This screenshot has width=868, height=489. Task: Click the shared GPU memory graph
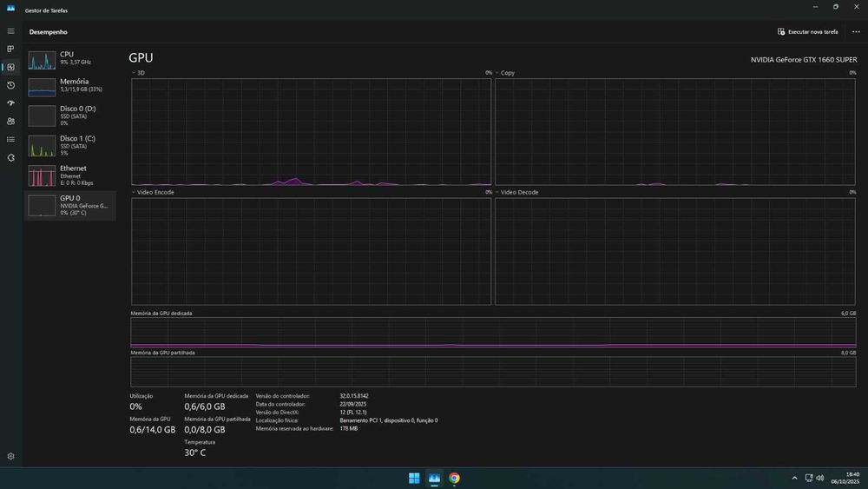[x=493, y=372]
